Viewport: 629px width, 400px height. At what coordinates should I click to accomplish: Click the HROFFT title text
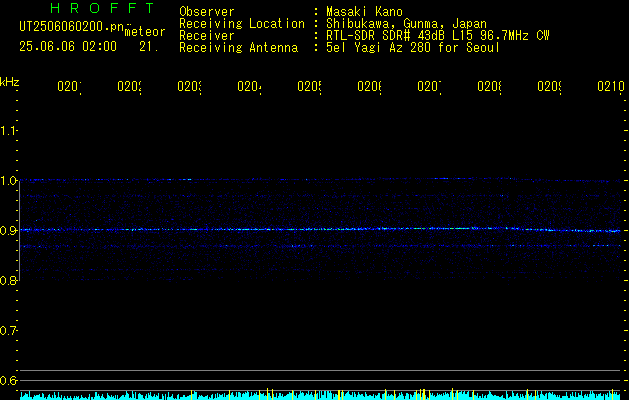(x=103, y=8)
